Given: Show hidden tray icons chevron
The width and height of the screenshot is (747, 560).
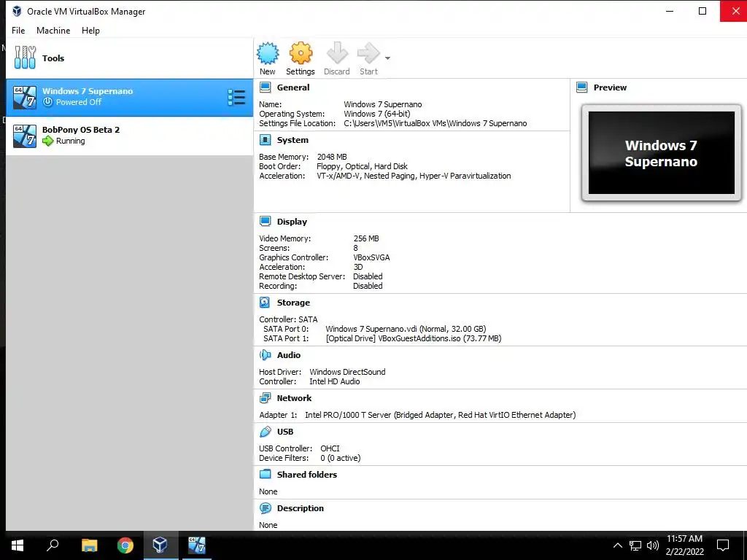Looking at the screenshot, I should 617,545.
